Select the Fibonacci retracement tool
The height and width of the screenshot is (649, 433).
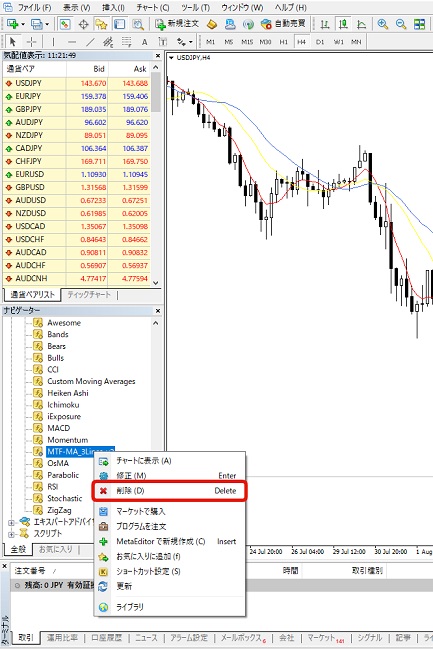[126, 42]
